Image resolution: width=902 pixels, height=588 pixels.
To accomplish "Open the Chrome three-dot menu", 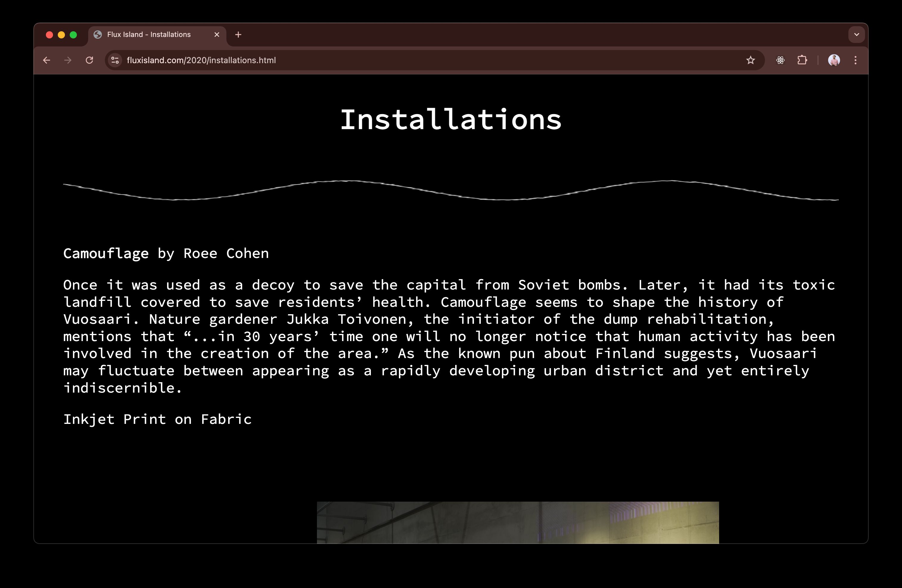I will click(x=856, y=60).
